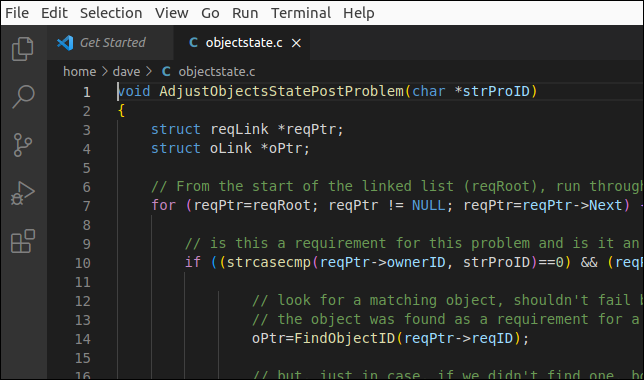Click the 'void' keyword on line 1
The width and height of the screenshot is (644, 380).
(x=134, y=91)
